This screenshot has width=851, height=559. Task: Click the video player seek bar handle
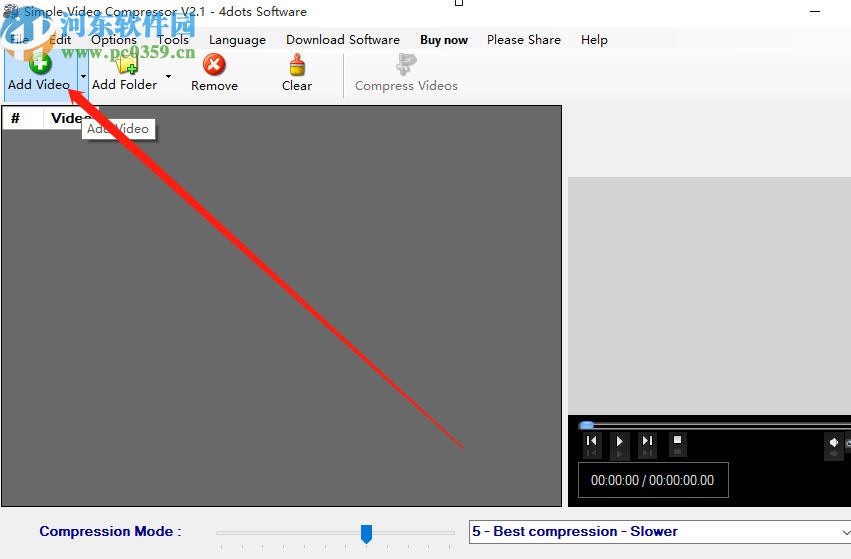tap(587, 425)
